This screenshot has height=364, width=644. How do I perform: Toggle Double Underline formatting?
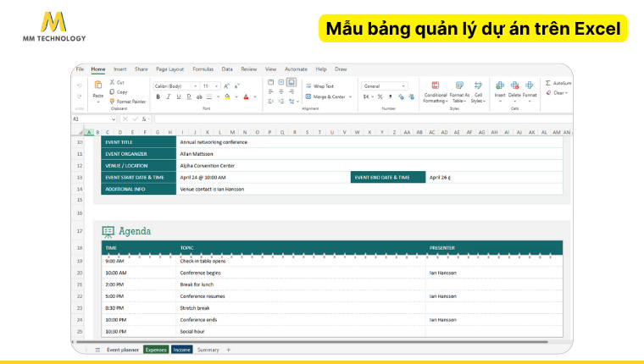(189, 97)
